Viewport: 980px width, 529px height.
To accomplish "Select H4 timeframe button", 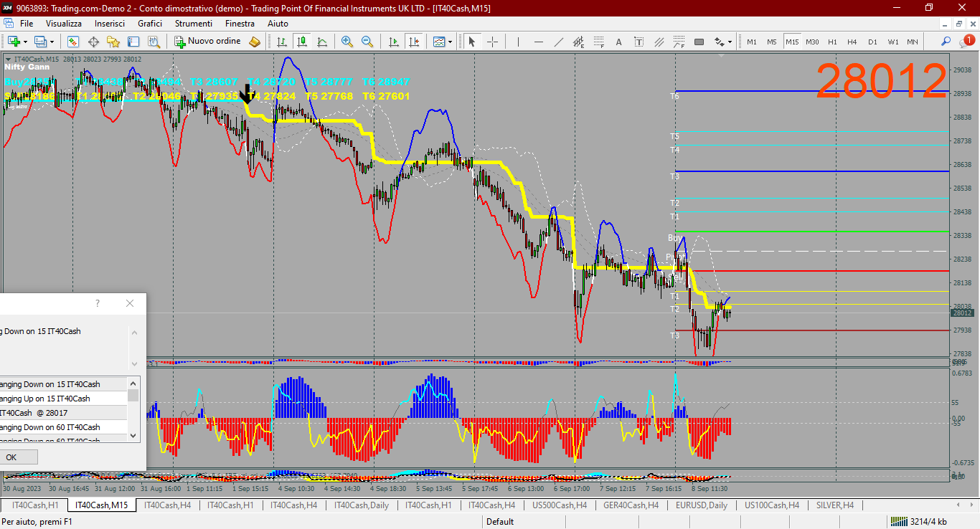I will (x=852, y=42).
